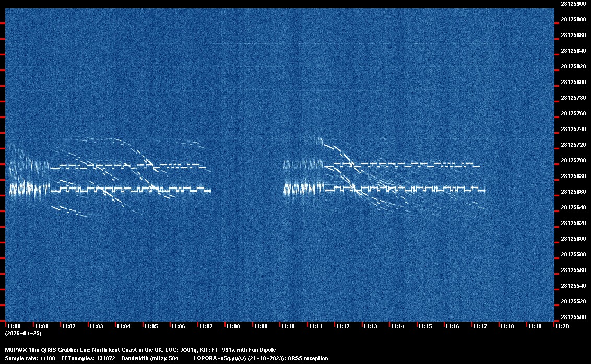Click the 11:05 time axis label
This screenshot has height=364, width=591.
click(x=151, y=326)
